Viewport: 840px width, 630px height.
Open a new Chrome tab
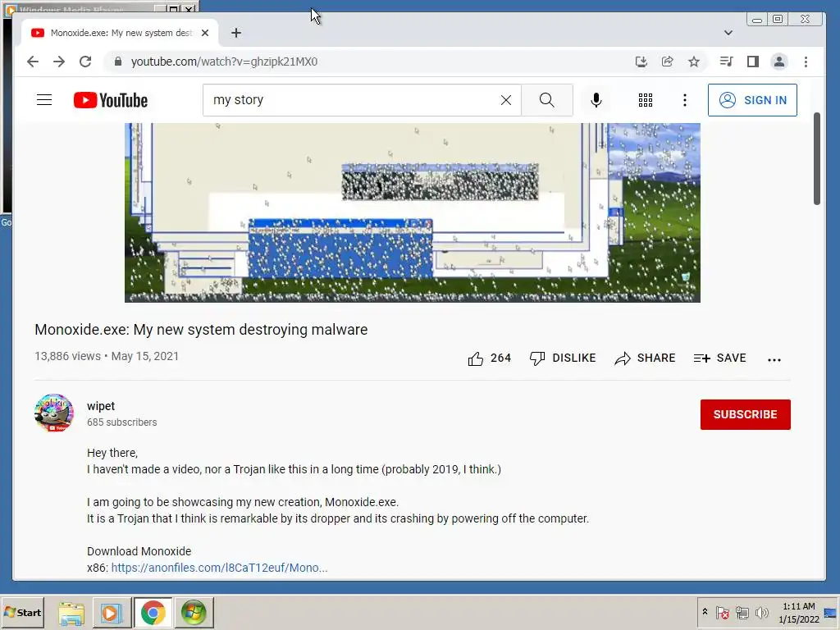[236, 33]
